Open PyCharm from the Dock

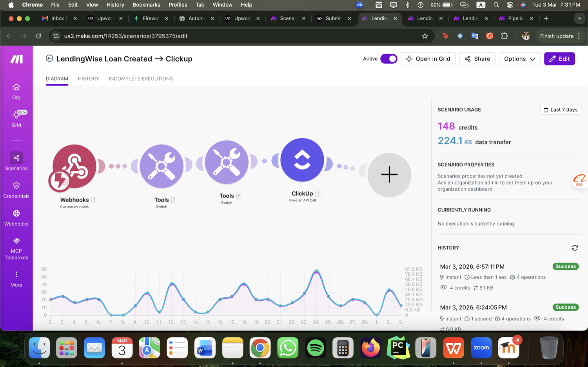pyautogui.click(x=398, y=348)
